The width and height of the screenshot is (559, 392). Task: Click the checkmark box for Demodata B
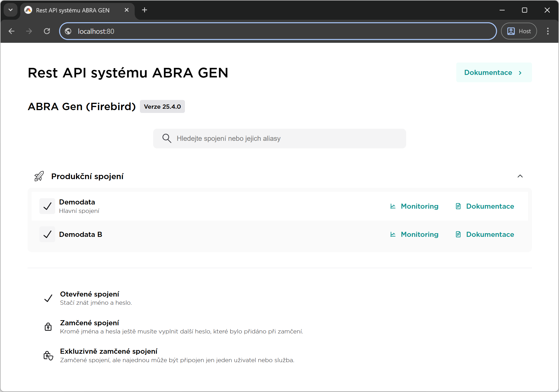pyautogui.click(x=47, y=234)
